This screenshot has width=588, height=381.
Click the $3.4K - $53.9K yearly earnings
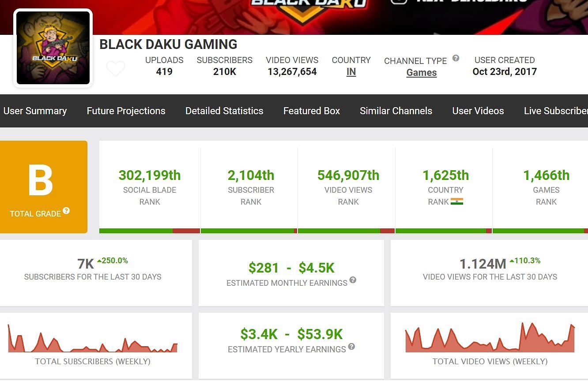291,334
